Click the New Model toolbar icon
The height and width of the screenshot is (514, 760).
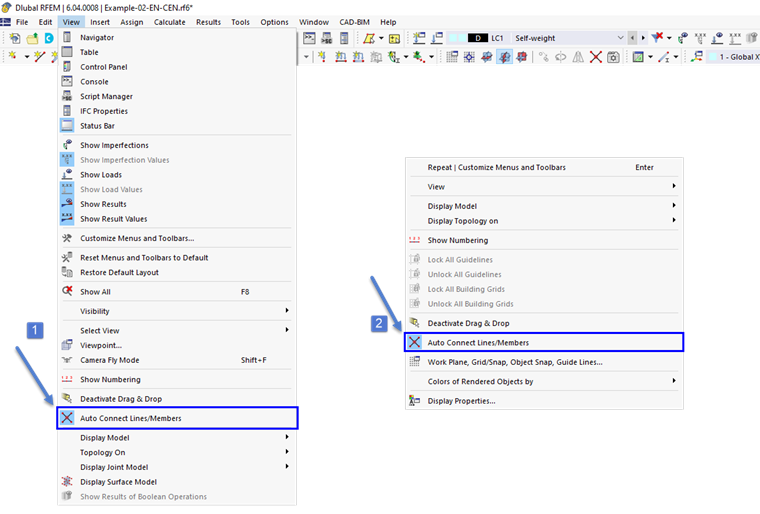15,38
